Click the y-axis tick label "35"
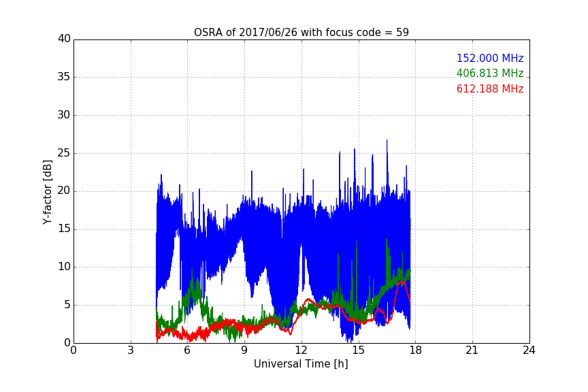588x392 pixels. click(64, 77)
